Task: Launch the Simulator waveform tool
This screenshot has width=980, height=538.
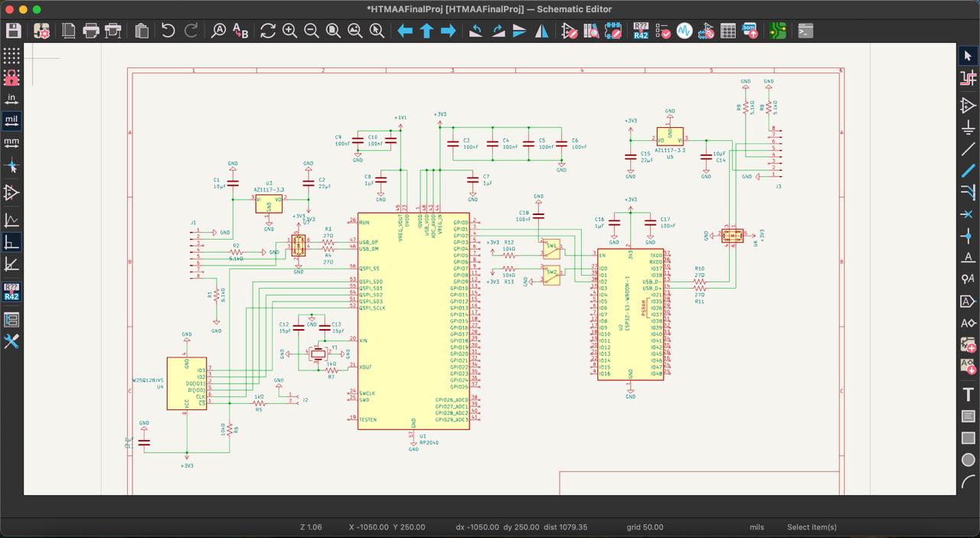Action: [x=684, y=31]
